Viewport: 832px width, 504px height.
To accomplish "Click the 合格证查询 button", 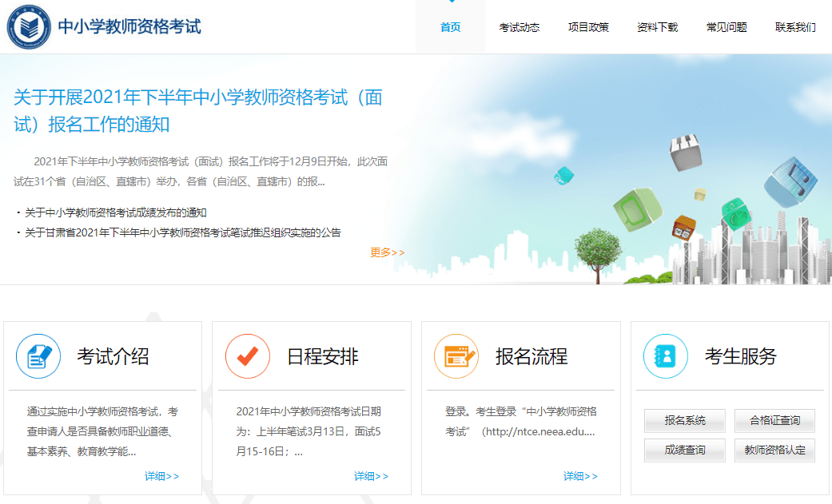I will click(x=774, y=421).
